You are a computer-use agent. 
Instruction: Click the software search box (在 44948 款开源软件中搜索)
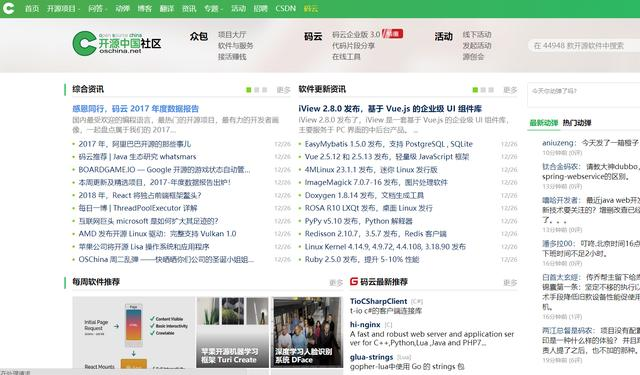584,46
